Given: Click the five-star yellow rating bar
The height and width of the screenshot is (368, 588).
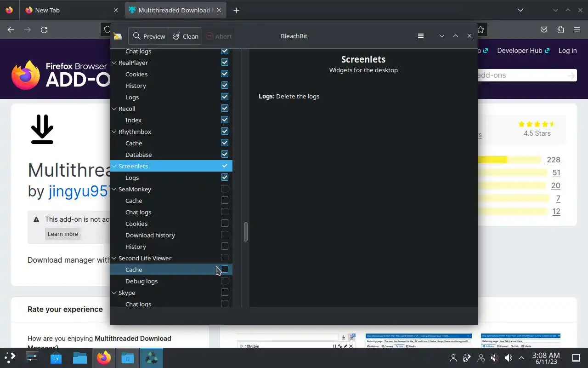Looking at the screenshot, I should click(509, 160).
